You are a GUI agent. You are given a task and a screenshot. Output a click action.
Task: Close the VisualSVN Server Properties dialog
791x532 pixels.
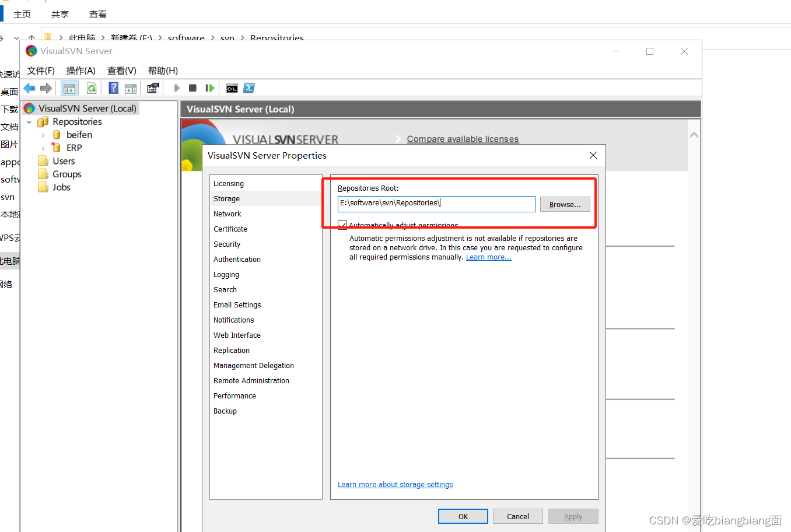[593, 155]
